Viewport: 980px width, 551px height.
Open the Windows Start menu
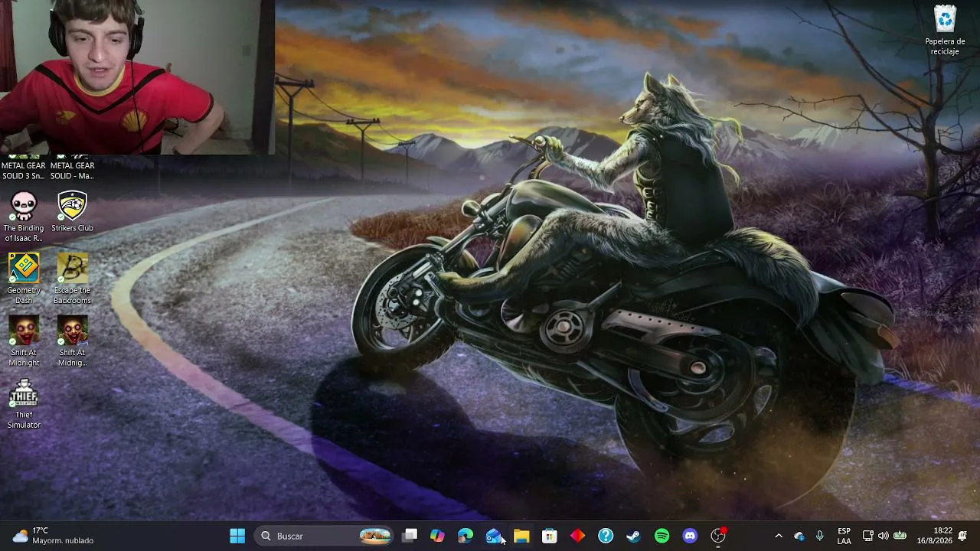pyautogui.click(x=237, y=536)
